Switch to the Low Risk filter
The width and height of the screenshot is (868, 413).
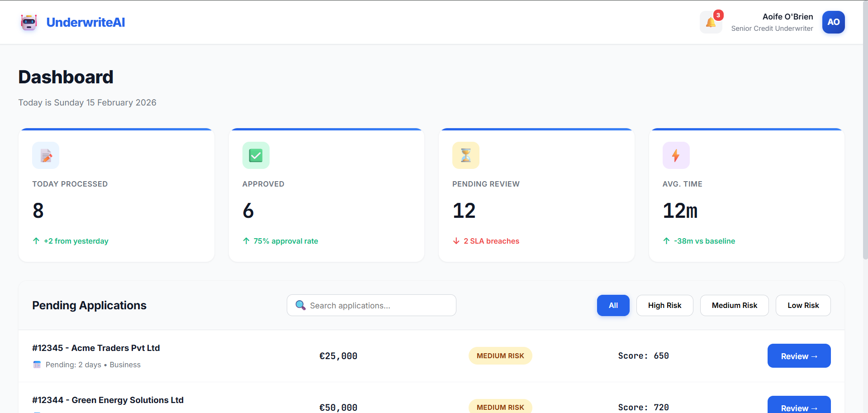click(803, 305)
